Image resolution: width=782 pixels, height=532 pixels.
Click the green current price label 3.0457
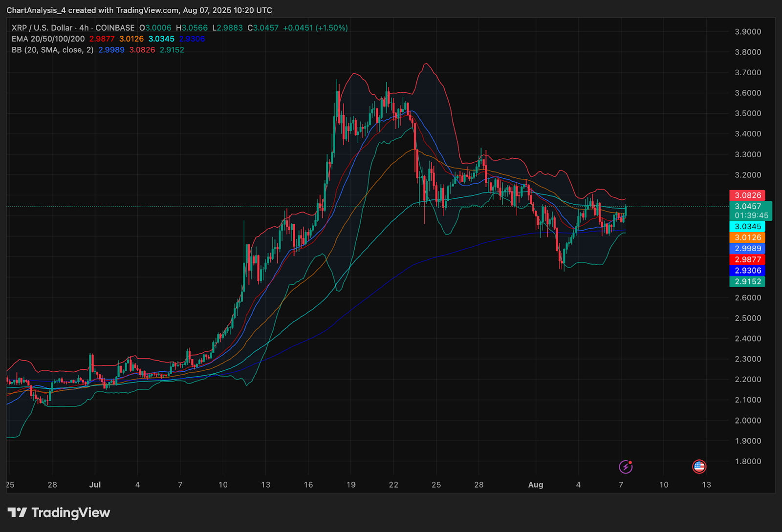pyautogui.click(x=748, y=207)
